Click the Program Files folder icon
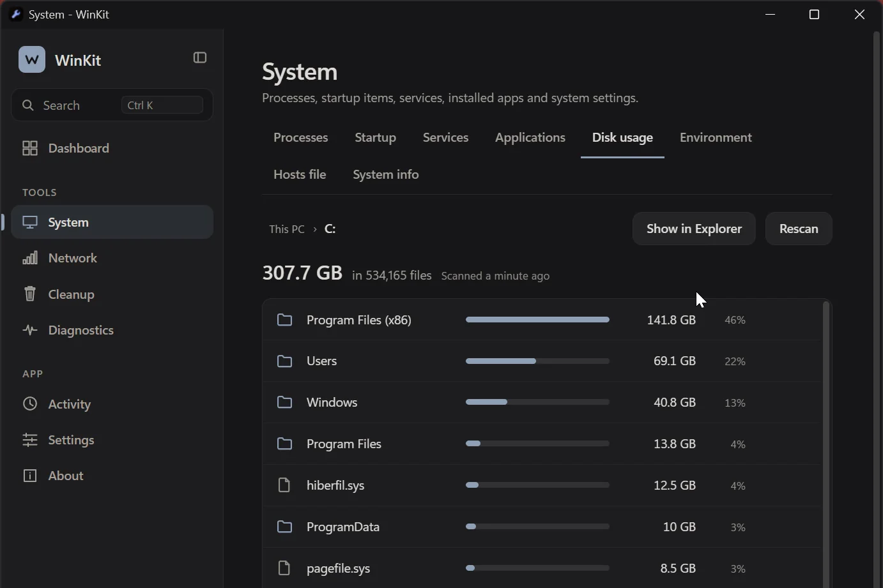This screenshot has height=588, width=883. (284, 444)
